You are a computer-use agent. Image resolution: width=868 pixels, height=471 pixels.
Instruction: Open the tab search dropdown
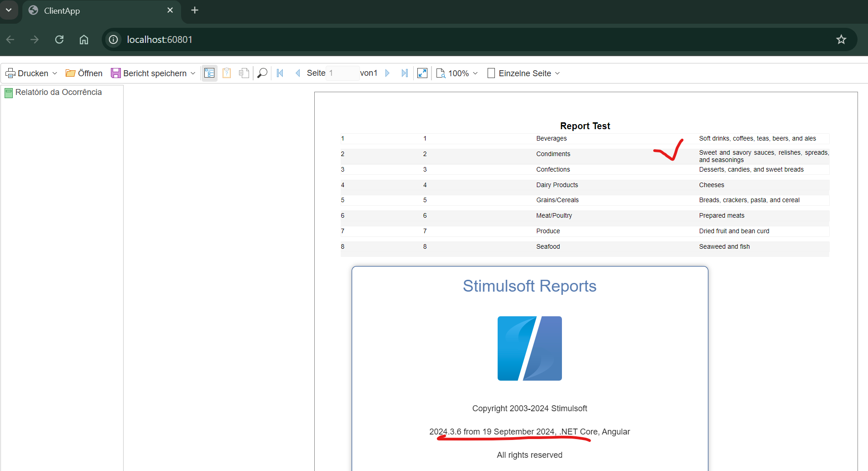9,10
